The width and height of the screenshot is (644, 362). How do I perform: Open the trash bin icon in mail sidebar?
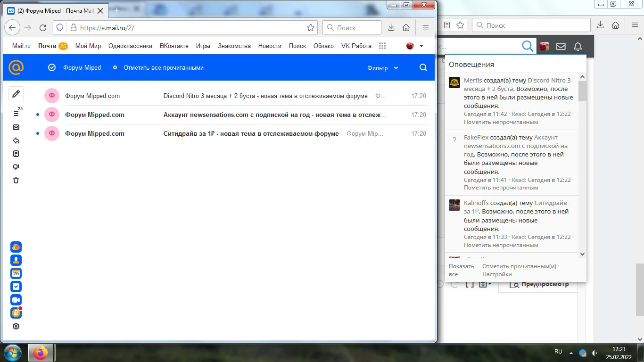pos(16,180)
